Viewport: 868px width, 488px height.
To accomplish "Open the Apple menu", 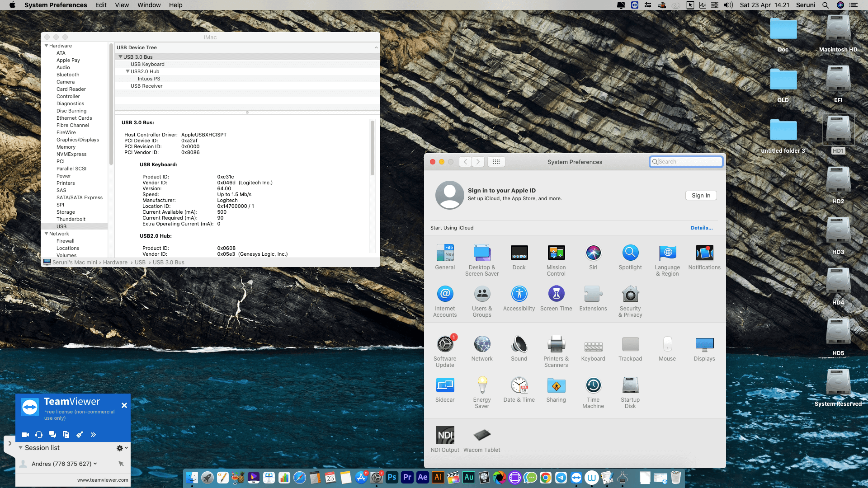I will 12,5.
